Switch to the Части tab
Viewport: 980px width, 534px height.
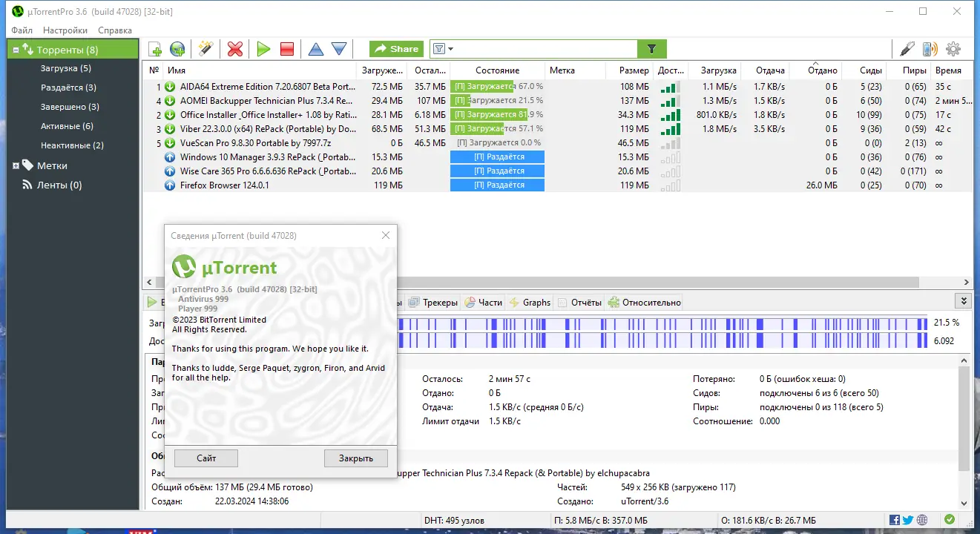pos(484,302)
